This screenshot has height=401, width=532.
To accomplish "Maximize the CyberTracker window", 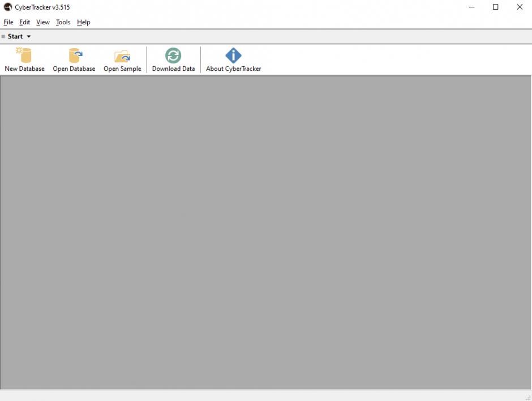I will [495, 7].
